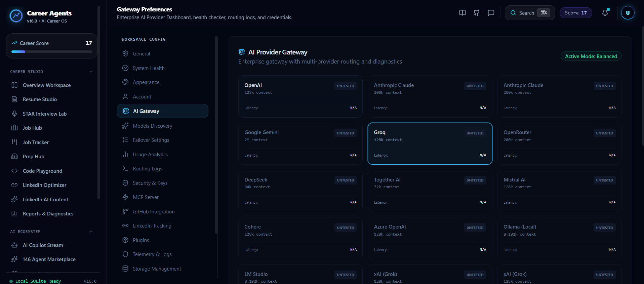
Task: Click the AI Provider Gateway heading
Action: (x=278, y=52)
